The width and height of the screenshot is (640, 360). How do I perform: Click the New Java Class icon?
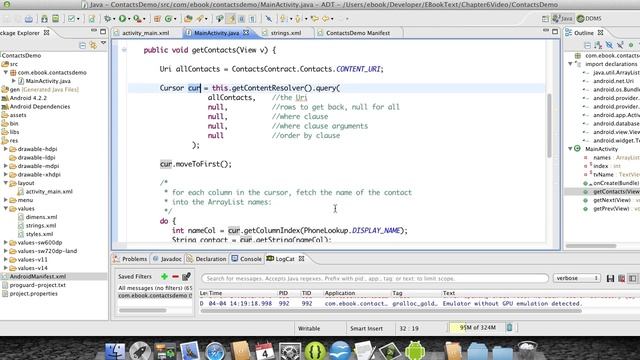coord(168,19)
